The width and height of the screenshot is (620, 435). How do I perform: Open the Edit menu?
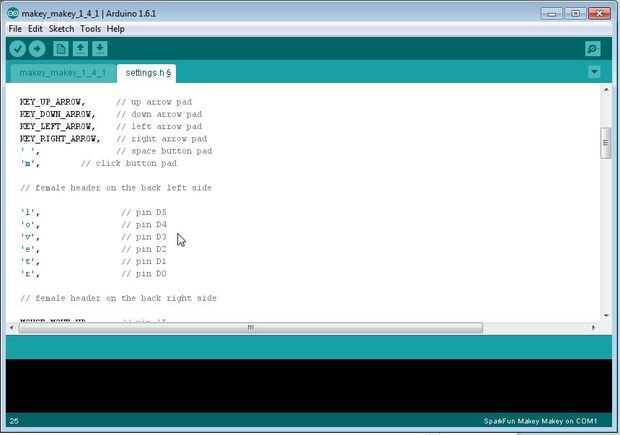coord(35,29)
